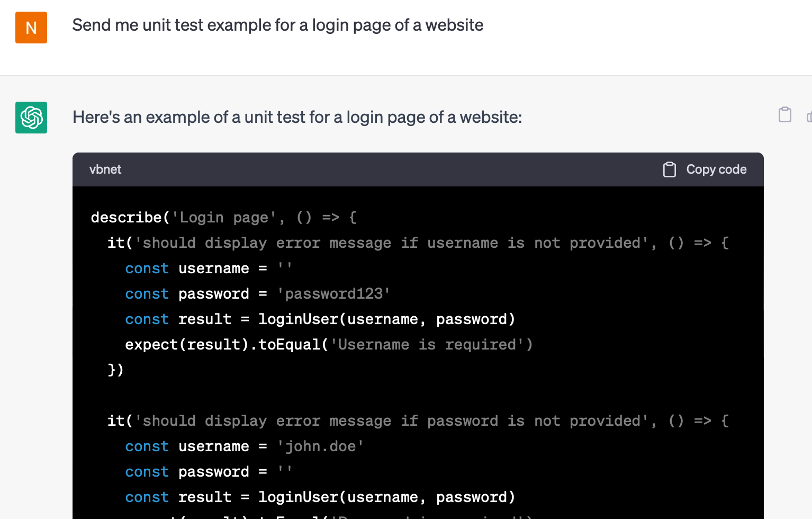Click the 'Username is required' expect line

click(x=329, y=345)
